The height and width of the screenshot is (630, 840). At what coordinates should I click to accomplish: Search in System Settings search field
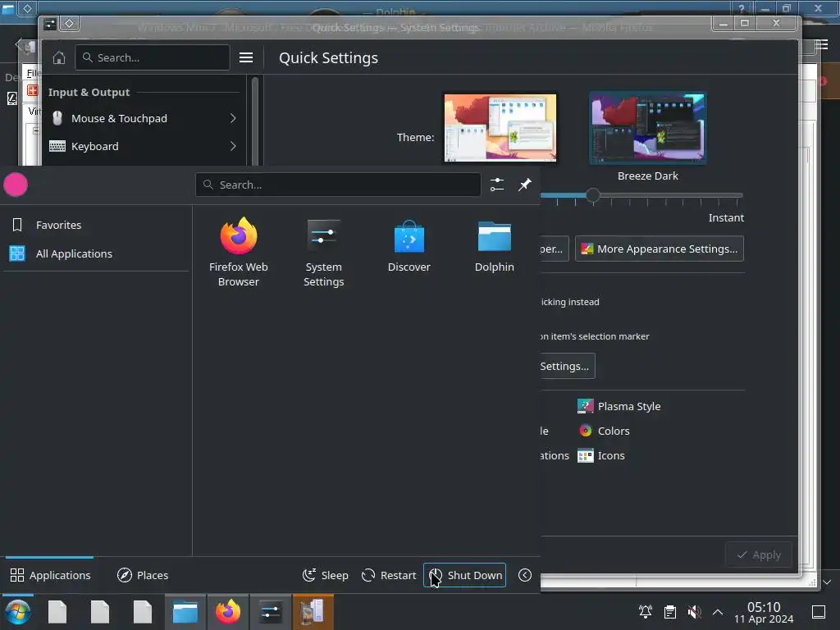click(x=152, y=57)
